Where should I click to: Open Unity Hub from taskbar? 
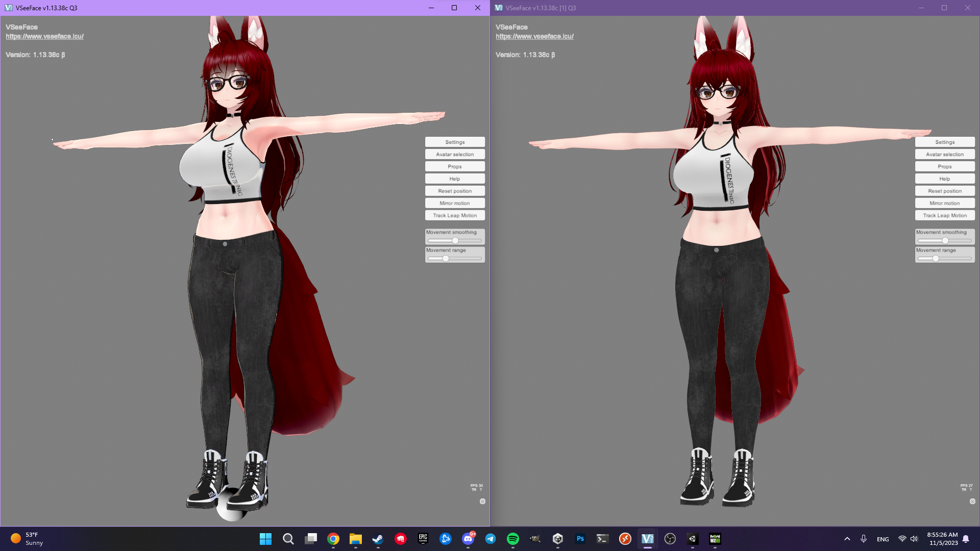(x=558, y=539)
